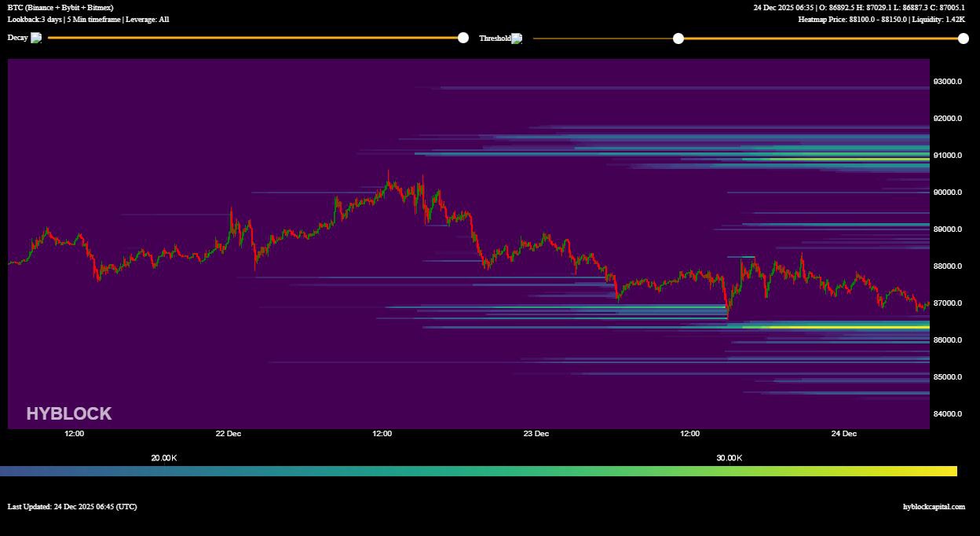Open the hyblockcapital.com link
The image size is (980, 536).
pyautogui.click(x=934, y=507)
